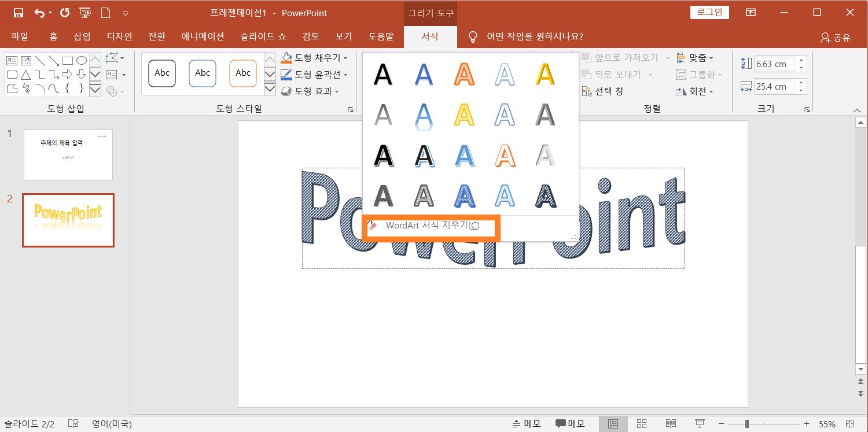Select the right brace shape
Viewport: 868px width, 432px height.
click(82, 88)
